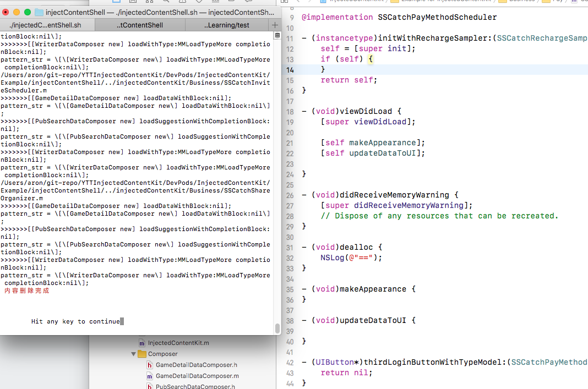This screenshot has height=389, width=588.
Task: Click the '// Dispose of any resources' comment
Action: [x=439, y=216]
